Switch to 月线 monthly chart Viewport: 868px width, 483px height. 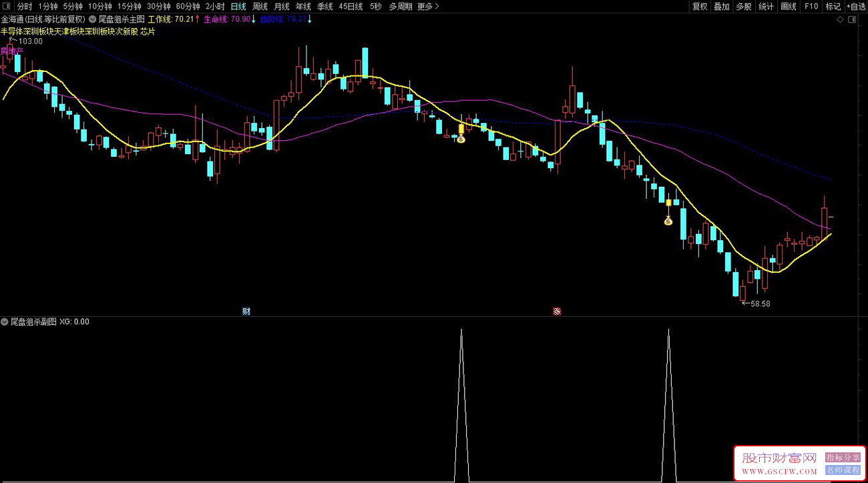click(282, 7)
